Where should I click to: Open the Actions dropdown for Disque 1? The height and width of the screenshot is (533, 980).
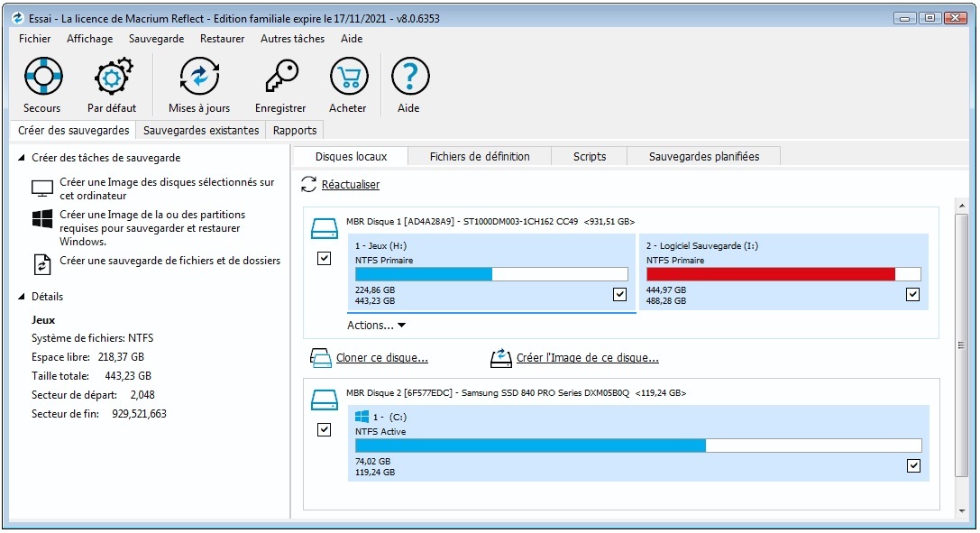376,326
